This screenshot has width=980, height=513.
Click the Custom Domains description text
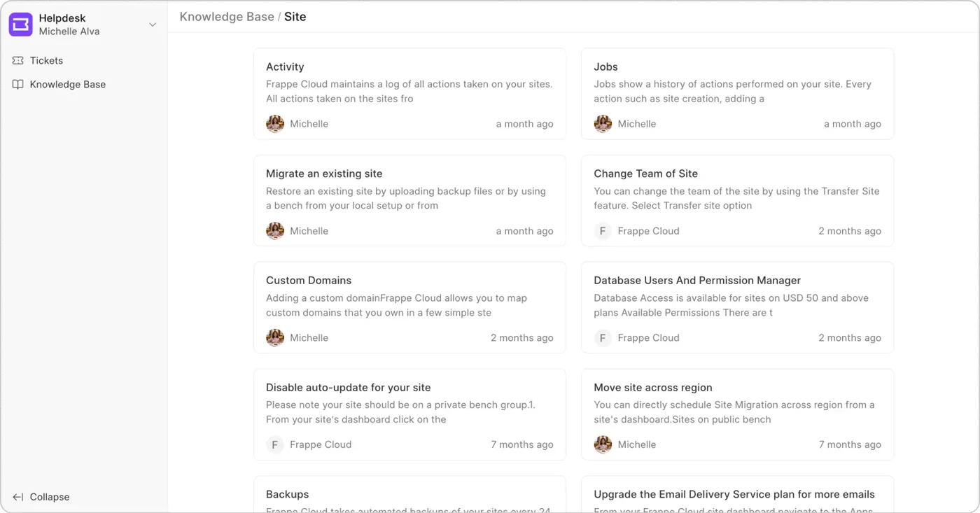click(x=396, y=305)
